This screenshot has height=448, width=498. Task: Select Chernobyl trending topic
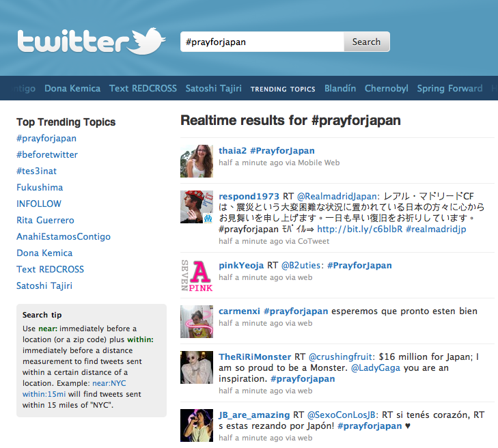click(x=387, y=88)
